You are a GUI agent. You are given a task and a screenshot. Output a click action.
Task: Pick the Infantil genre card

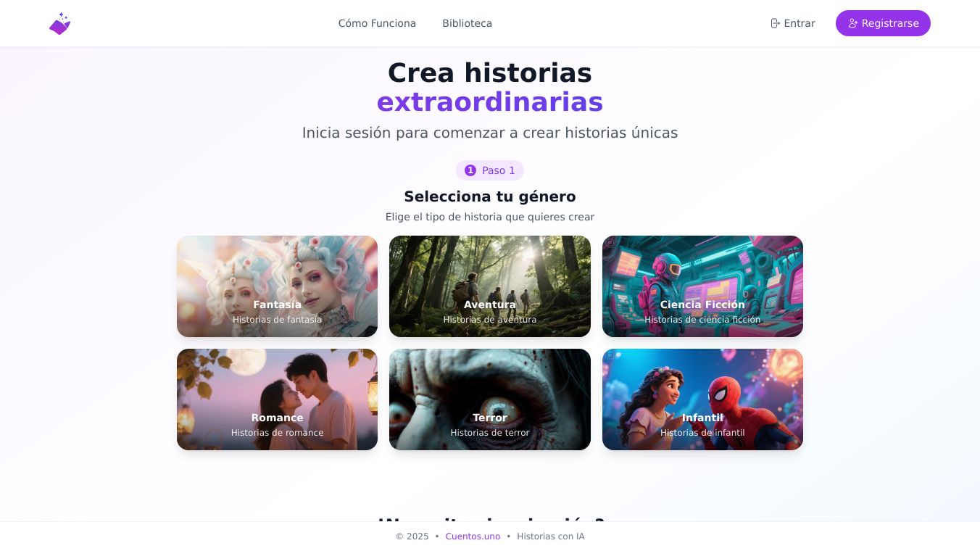click(702, 399)
